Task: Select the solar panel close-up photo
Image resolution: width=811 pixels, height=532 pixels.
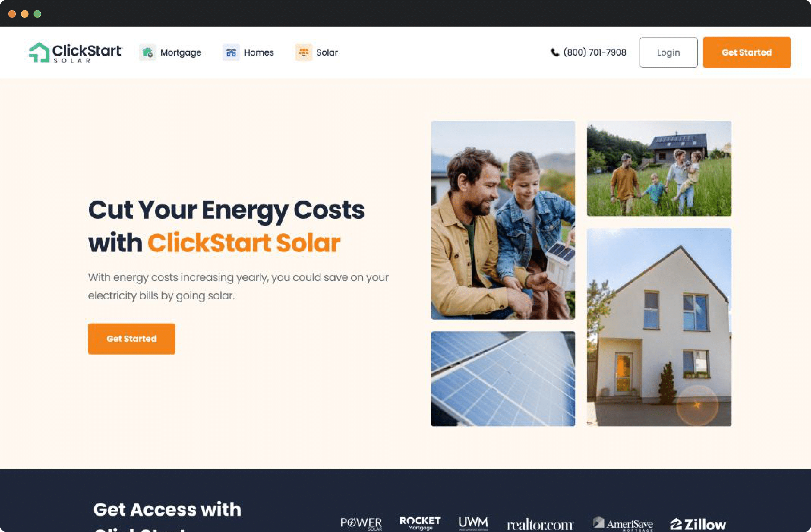Action: coord(503,379)
